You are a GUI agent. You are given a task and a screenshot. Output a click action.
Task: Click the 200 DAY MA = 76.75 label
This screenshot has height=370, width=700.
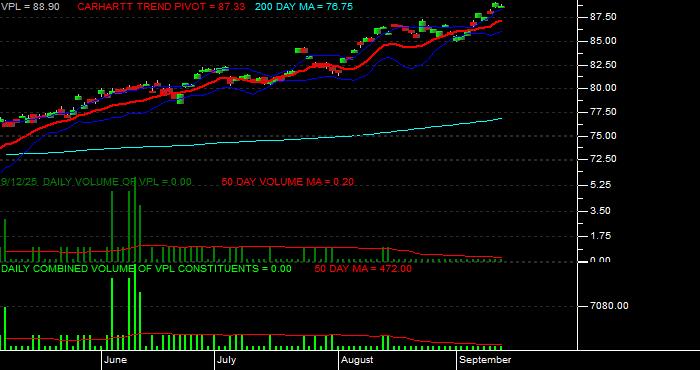[304, 7]
